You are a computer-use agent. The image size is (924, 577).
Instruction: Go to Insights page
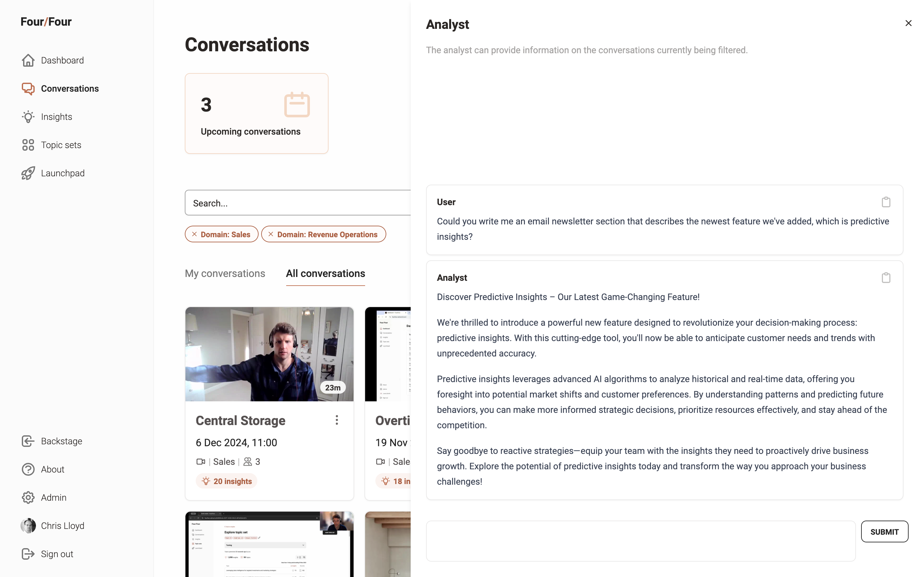pyautogui.click(x=56, y=117)
